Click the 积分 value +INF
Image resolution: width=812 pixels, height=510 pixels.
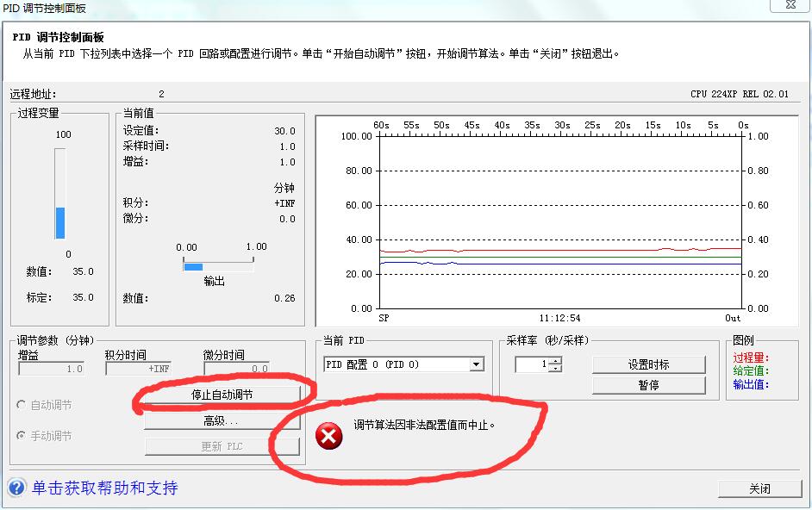point(284,203)
